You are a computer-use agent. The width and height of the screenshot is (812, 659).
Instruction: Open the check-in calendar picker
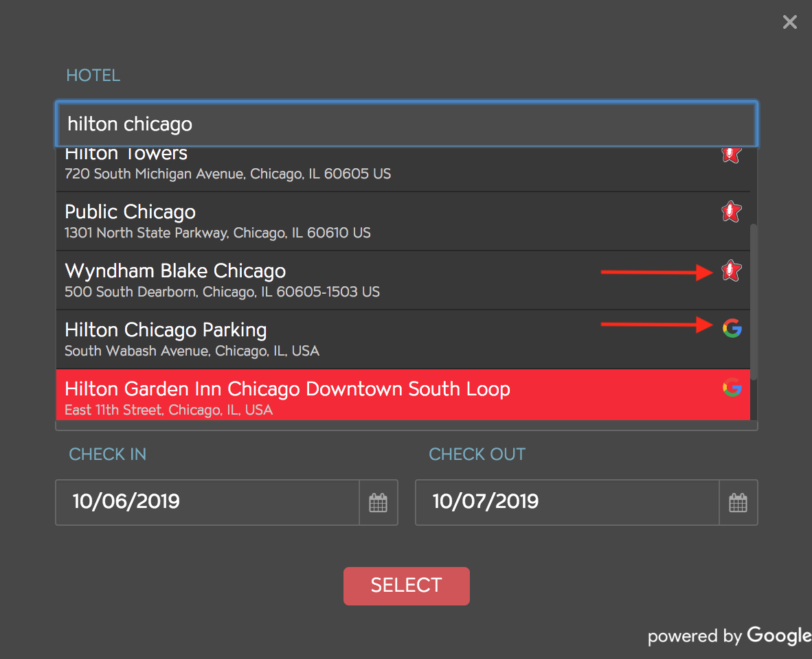click(x=378, y=502)
